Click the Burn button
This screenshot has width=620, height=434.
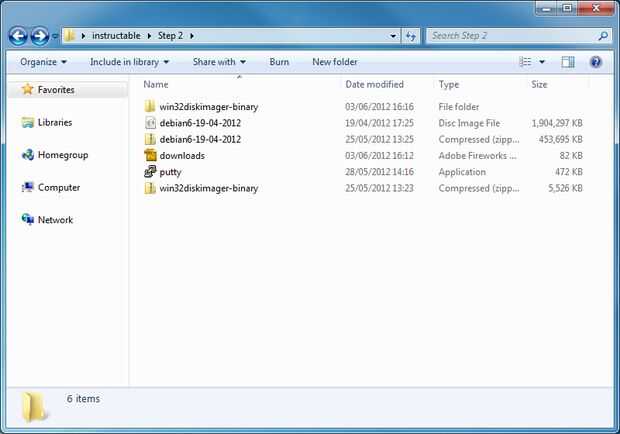tap(279, 62)
